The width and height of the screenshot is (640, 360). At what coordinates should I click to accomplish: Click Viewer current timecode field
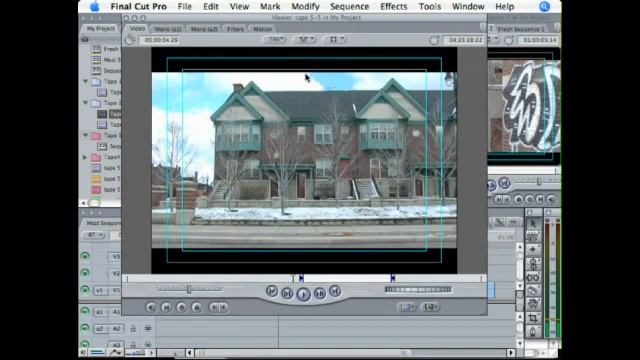(x=465, y=40)
